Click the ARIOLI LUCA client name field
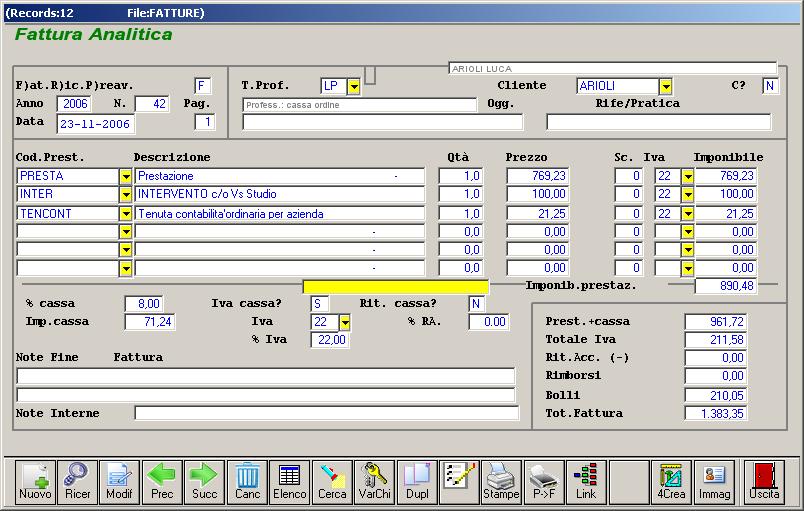This screenshot has width=804, height=511. [613, 69]
